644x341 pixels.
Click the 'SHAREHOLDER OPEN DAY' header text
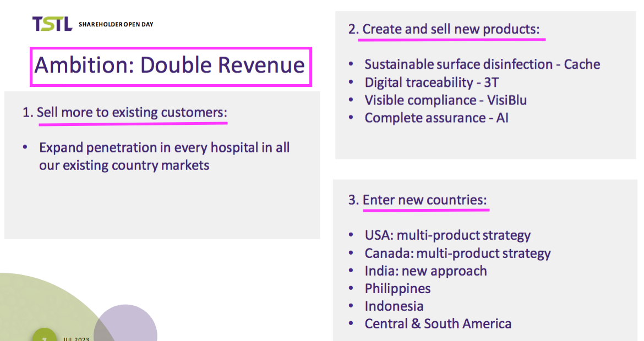coord(116,24)
